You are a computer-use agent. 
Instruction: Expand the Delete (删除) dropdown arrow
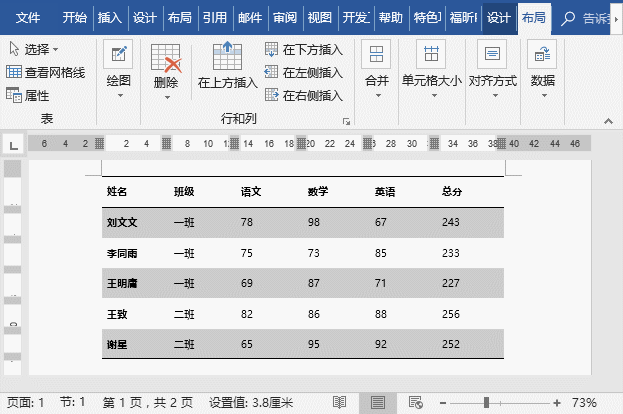pyautogui.click(x=167, y=97)
